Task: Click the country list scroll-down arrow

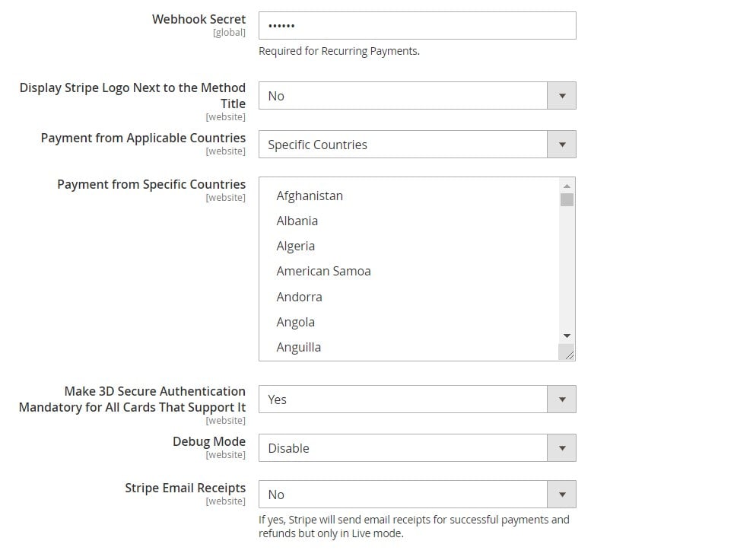Action: [567, 336]
